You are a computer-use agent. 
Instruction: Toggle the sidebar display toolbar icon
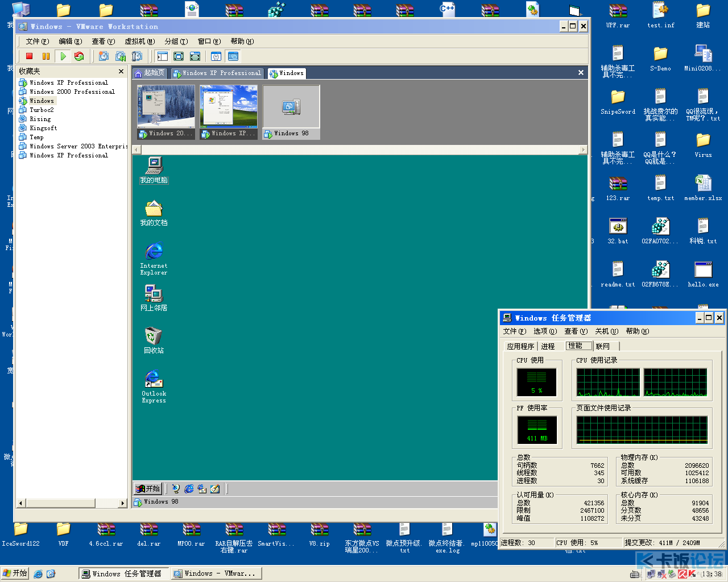click(163, 56)
